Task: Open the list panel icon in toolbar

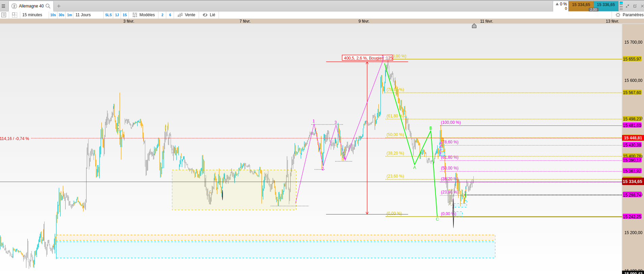Action: point(4,15)
